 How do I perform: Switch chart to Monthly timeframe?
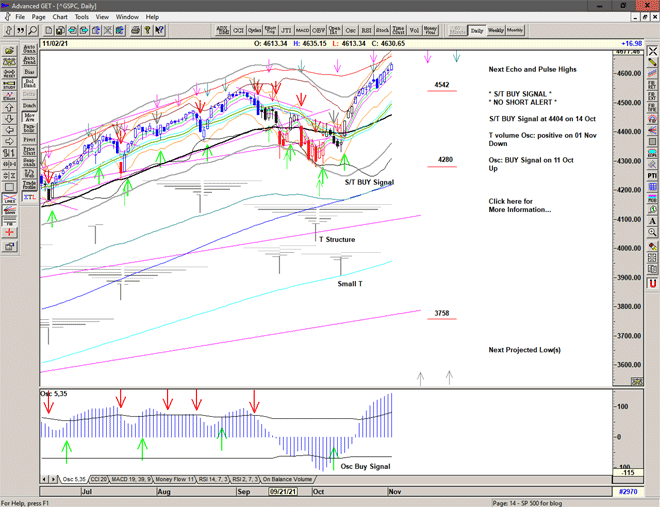click(x=515, y=31)
